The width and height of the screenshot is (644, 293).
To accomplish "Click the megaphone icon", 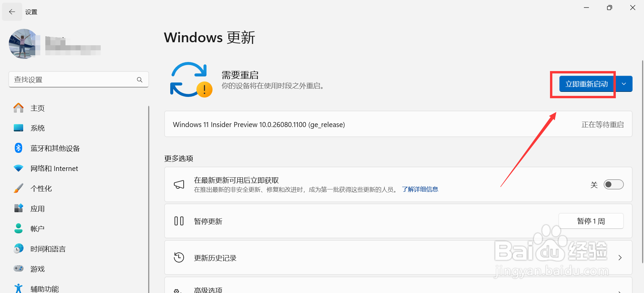I will coord(179,184).
